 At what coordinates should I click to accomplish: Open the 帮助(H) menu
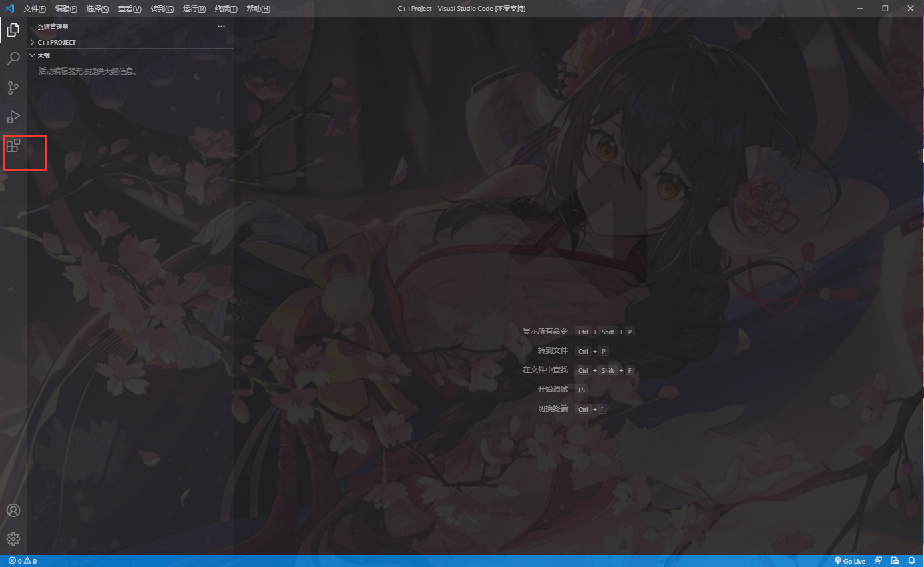[258, 9]
